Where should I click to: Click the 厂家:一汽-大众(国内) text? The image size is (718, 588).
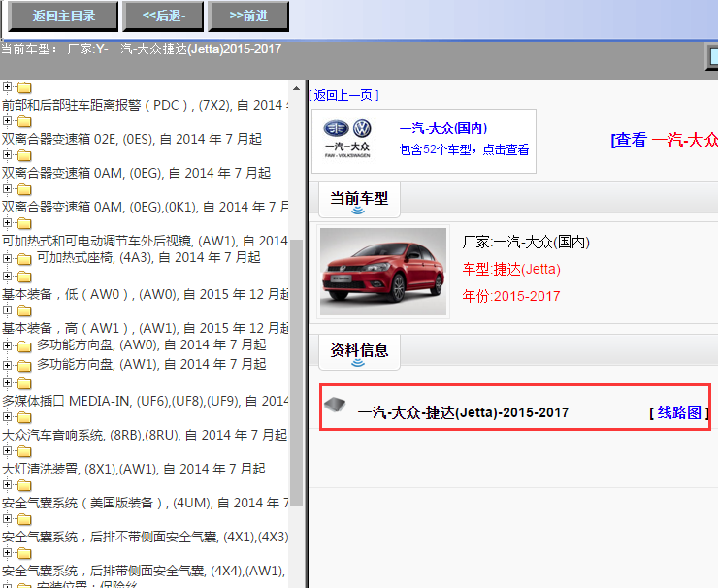coord(526,242)
